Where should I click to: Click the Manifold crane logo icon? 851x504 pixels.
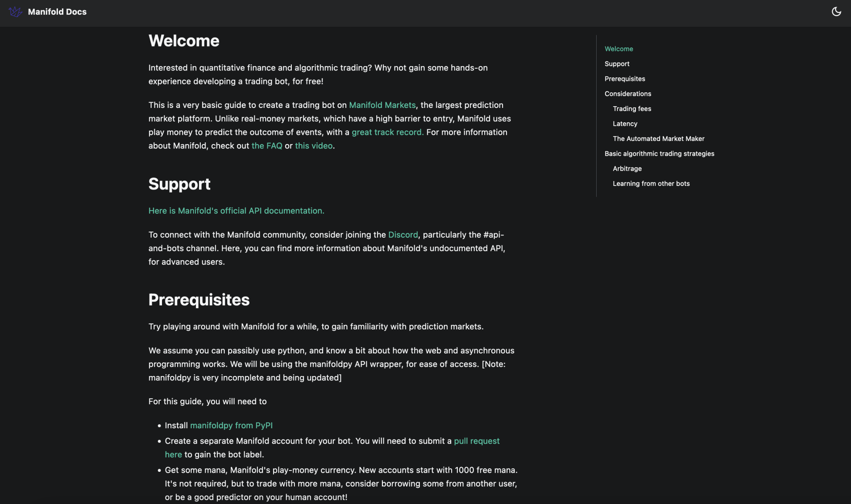[15, 12]
